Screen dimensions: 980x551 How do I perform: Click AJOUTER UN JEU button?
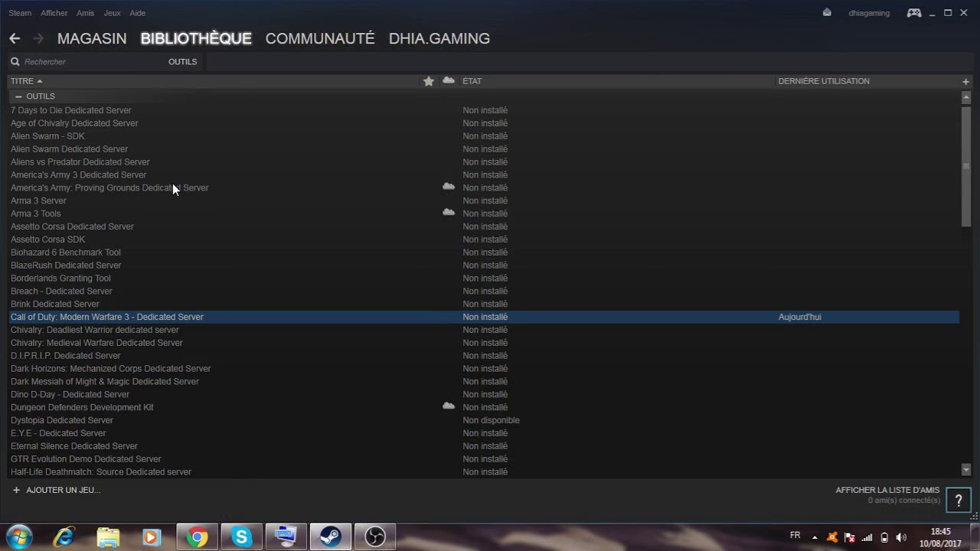tap(56, 490)
